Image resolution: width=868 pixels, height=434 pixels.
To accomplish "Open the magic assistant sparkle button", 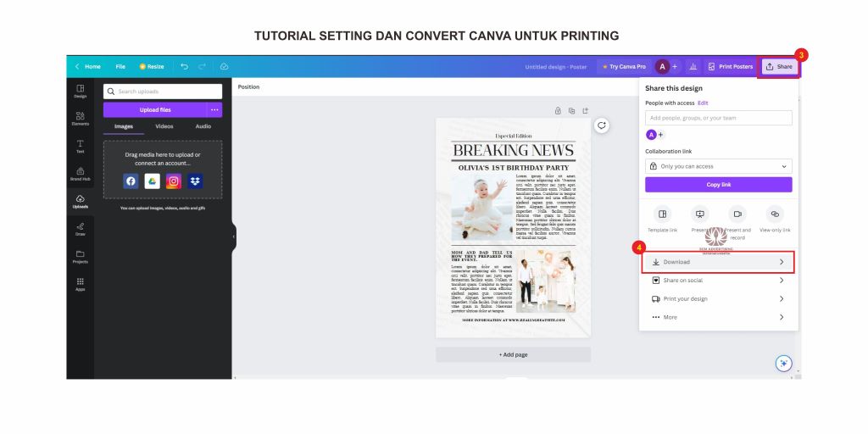I will [783, 363].
